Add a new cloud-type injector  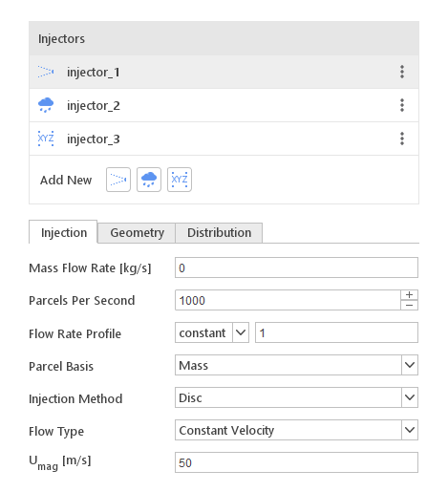[x=149, y=180]
